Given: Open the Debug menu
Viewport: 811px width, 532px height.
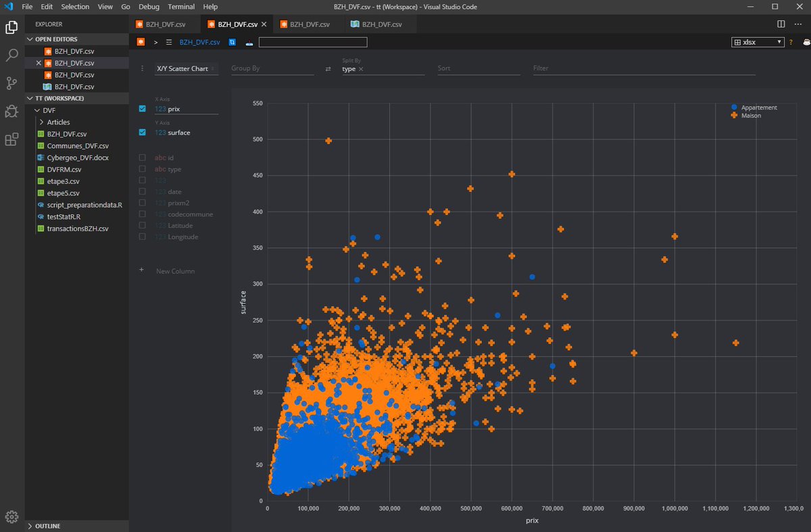Looking at the screenshot, I should pyautogui.click(x=149, y=6).
